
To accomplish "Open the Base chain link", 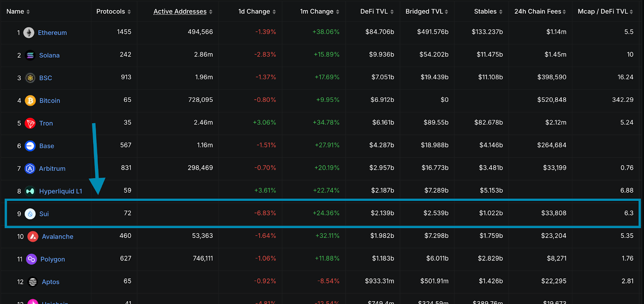I will [x=47, y=146].
